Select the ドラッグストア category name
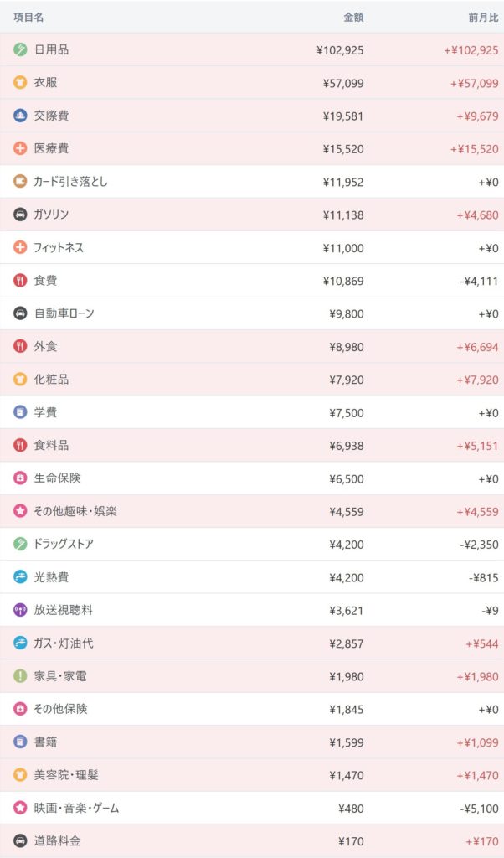 click(64, 544)
